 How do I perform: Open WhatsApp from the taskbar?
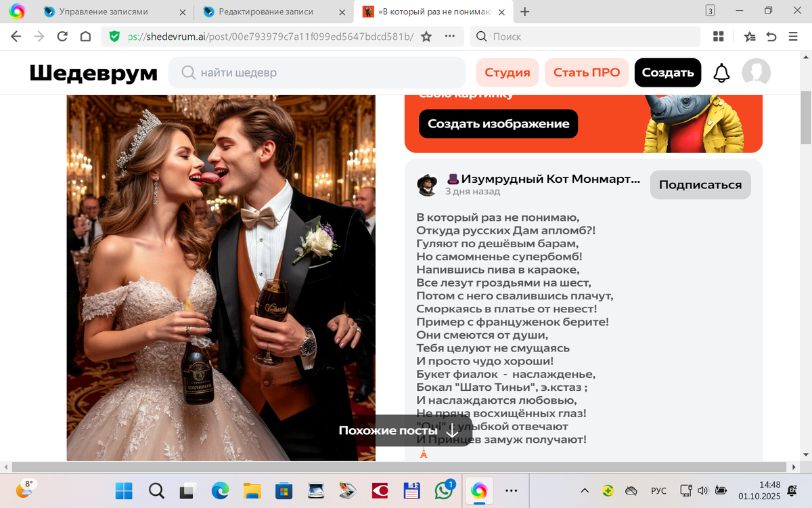point(444,490)
